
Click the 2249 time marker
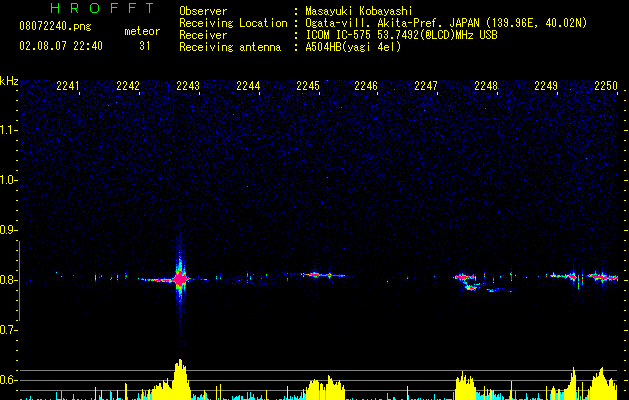pos(546,86)
